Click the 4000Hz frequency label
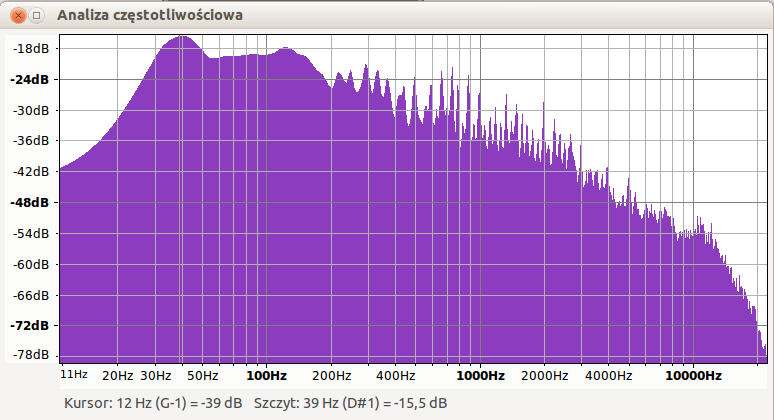Viewport: 774px width, 420px height. coord(609,376)
